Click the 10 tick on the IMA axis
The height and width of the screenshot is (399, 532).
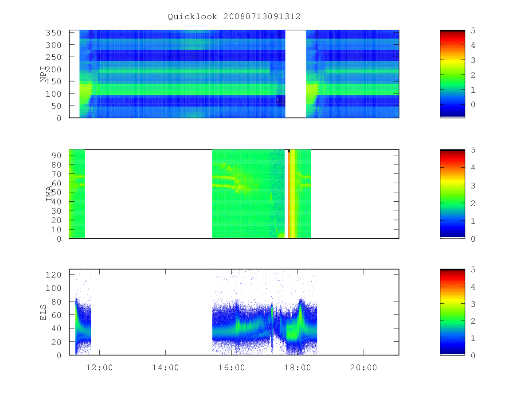(x=57, y=229)
